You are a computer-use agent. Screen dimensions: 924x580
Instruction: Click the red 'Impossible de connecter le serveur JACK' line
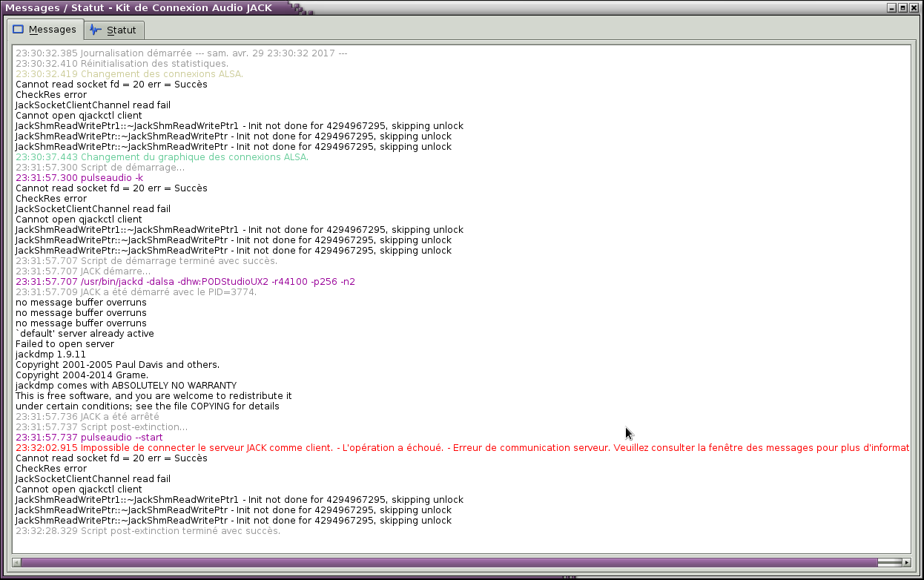click(x=462, y=448)
